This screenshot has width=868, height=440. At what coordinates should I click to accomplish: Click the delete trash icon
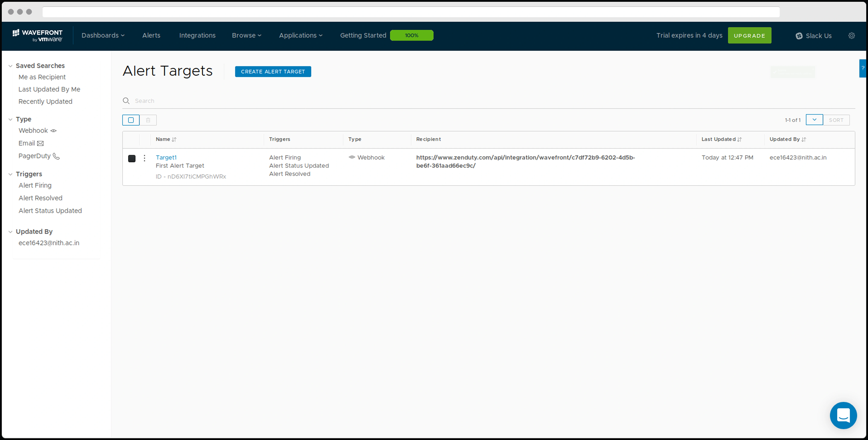148,120
